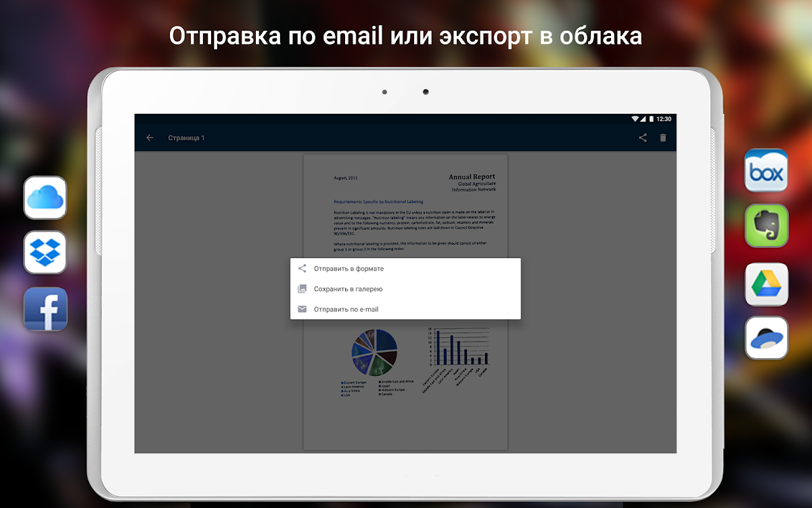
Task: Choose the Box cloud icon
Action: pos(766,171)
